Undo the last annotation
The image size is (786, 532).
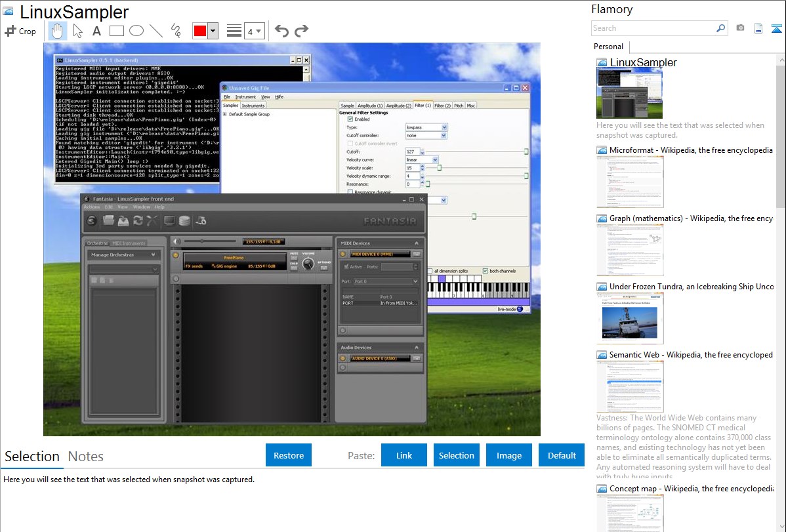281,31
